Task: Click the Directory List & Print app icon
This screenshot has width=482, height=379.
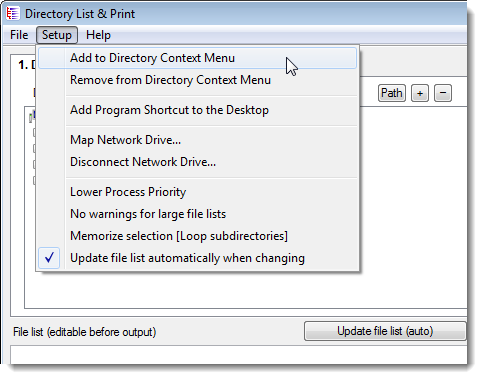Action: pyautogui.click(x=13, y=14)
